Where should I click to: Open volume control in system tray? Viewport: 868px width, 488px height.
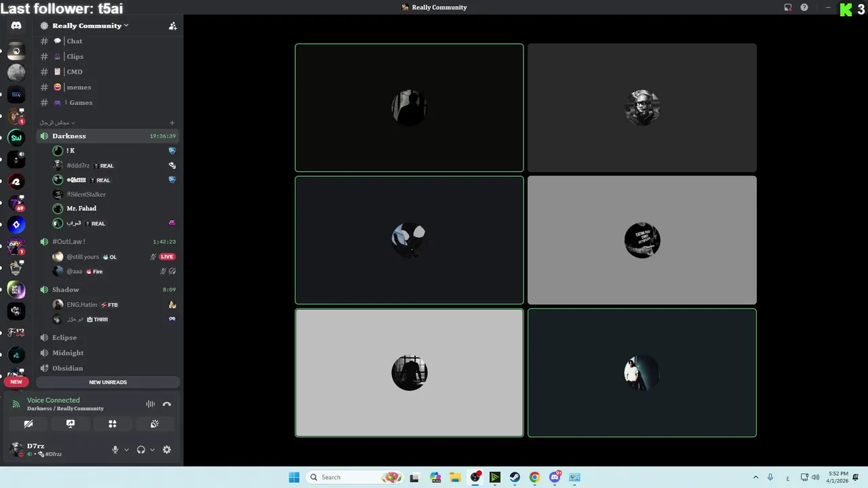(x=816, y=477)
